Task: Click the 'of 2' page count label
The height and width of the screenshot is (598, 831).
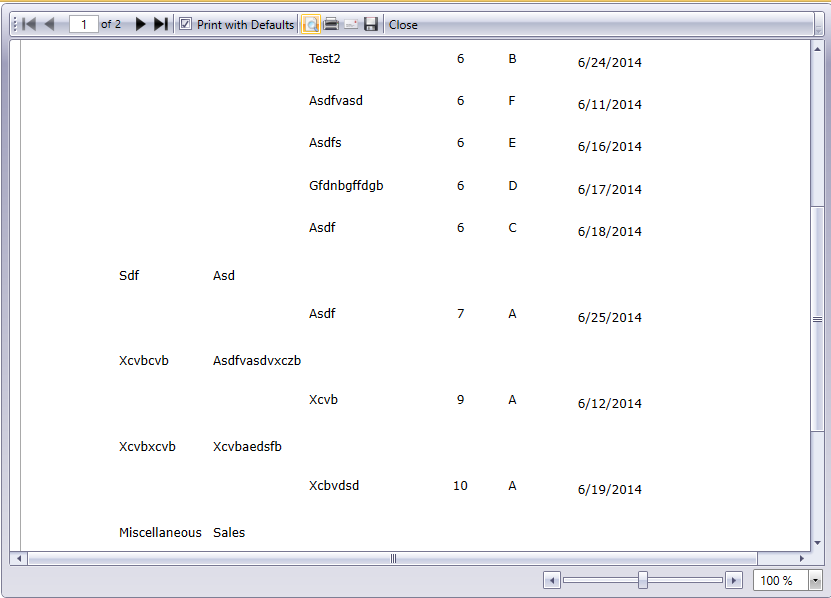Action: [x=111, y=24]
